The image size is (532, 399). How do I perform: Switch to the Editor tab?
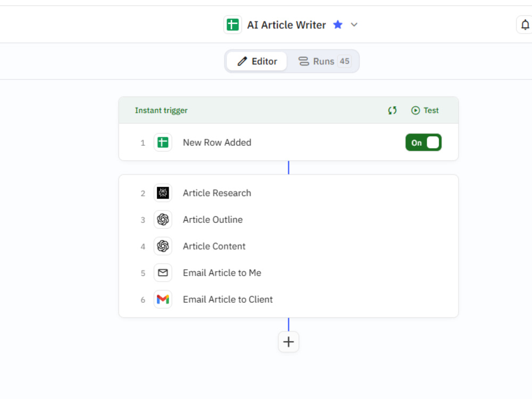pyautogui.click(x=257, y=61)
